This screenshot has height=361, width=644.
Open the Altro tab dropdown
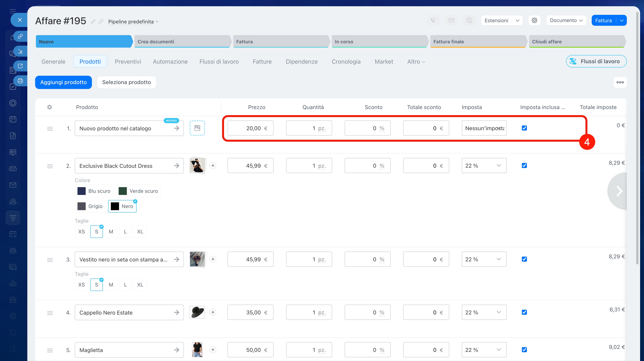pos(416,61)
